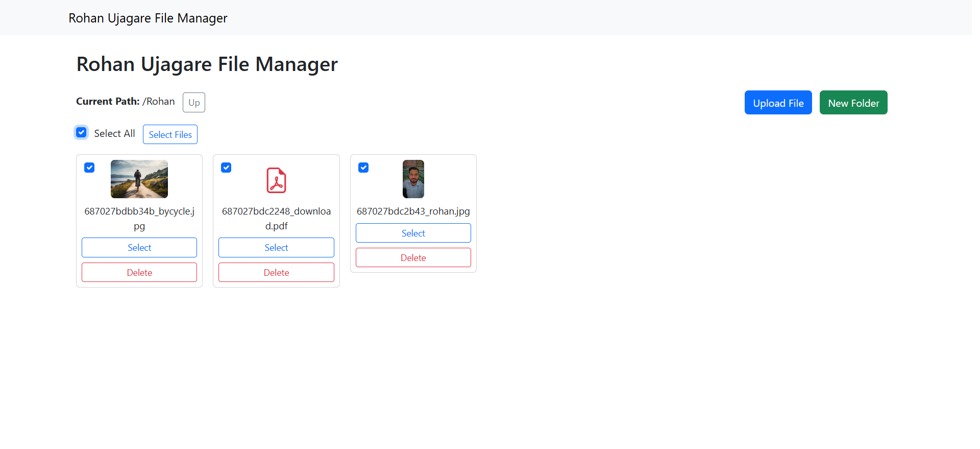The height and width of the screenshot is (449, 980).
Task: Uncheck the bycycle.jpg file checkbox
Action: [x=89, y=168]
